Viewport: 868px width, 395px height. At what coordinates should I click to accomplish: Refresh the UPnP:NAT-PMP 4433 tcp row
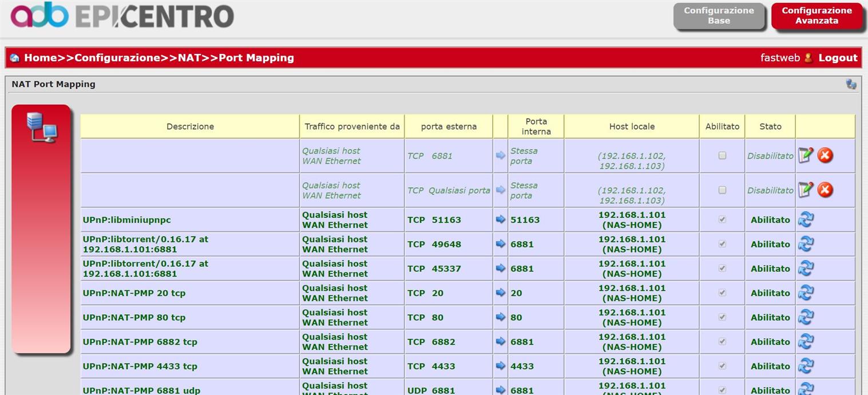(x=806, y=366)
